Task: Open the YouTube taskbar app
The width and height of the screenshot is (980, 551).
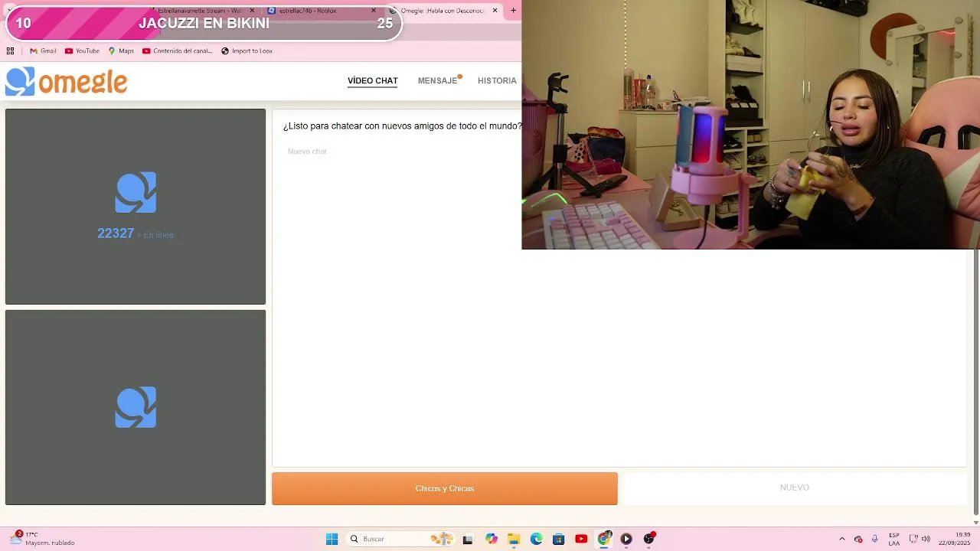Action: coord(581,539)
